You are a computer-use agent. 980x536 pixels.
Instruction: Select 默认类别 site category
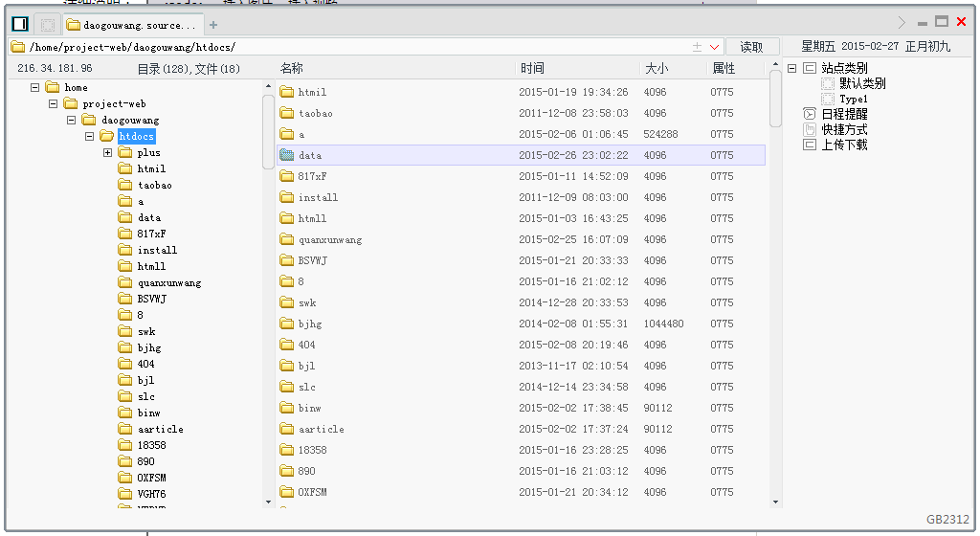tap(862, 83)
